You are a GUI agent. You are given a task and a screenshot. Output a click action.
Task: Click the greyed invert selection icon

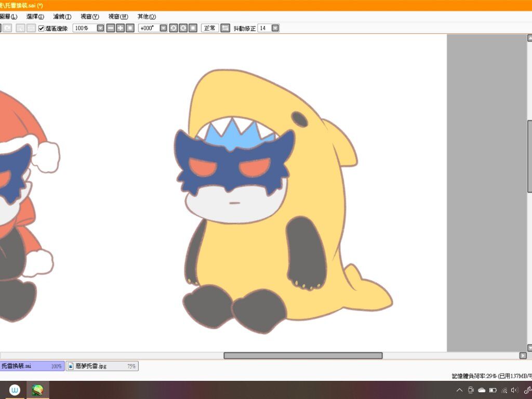point(31,28)
